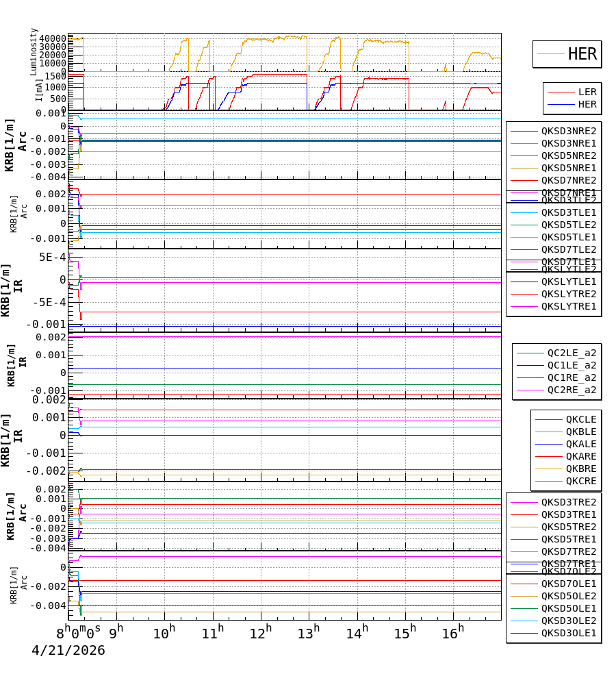Click the Luminosity y-axis title
This screenshot has height=674, width=616.
pyautogui.click(x=34, y=52)
